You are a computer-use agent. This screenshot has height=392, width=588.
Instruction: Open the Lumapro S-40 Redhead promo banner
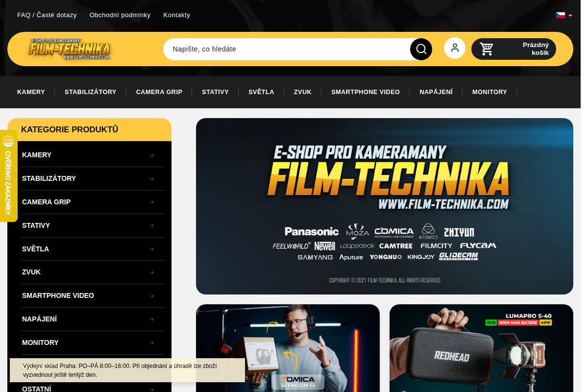click(481, 348)
